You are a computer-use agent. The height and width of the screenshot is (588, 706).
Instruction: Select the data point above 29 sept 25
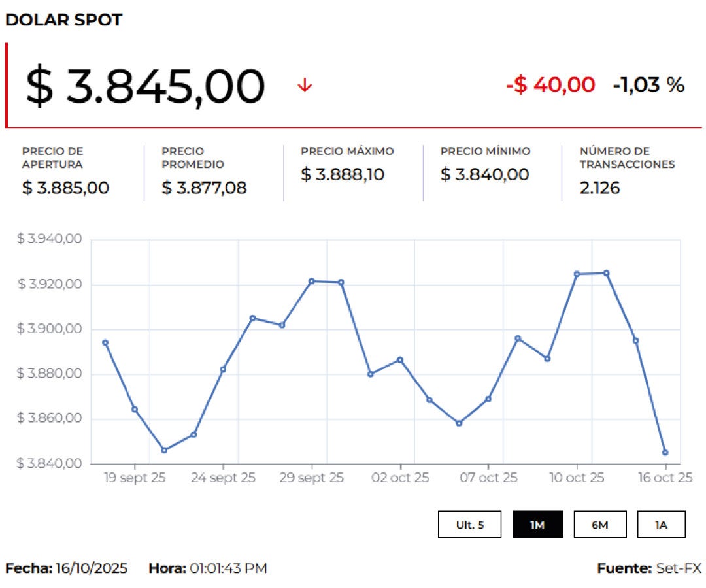click(312, 281)
